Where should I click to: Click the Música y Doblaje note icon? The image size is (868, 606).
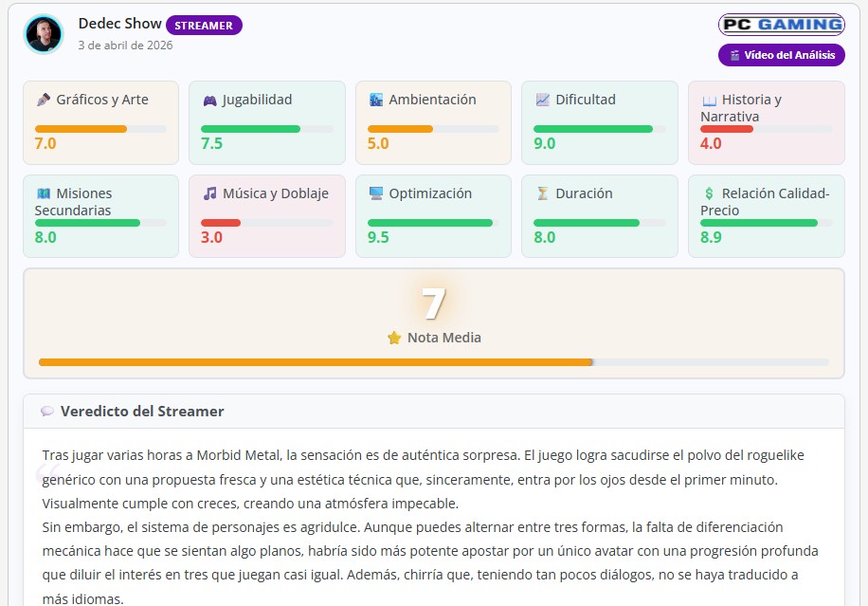pos(209,193)
